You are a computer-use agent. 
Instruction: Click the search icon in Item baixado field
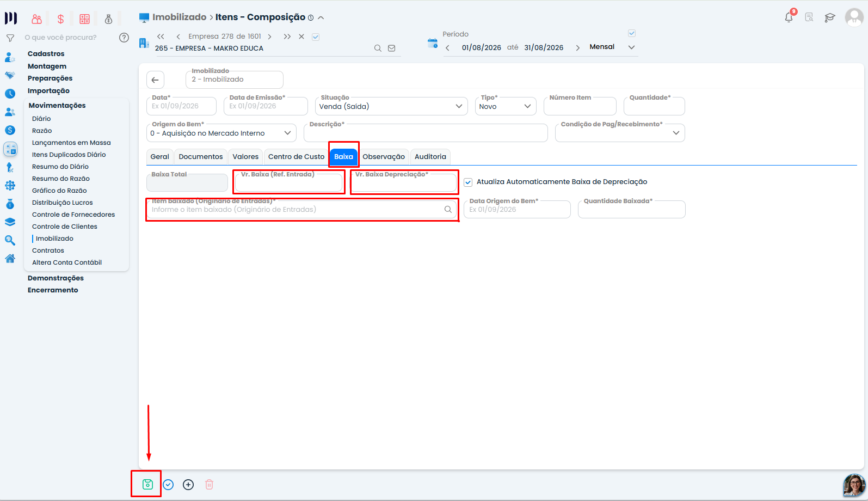pyautogui.click(x=448, y=209)
